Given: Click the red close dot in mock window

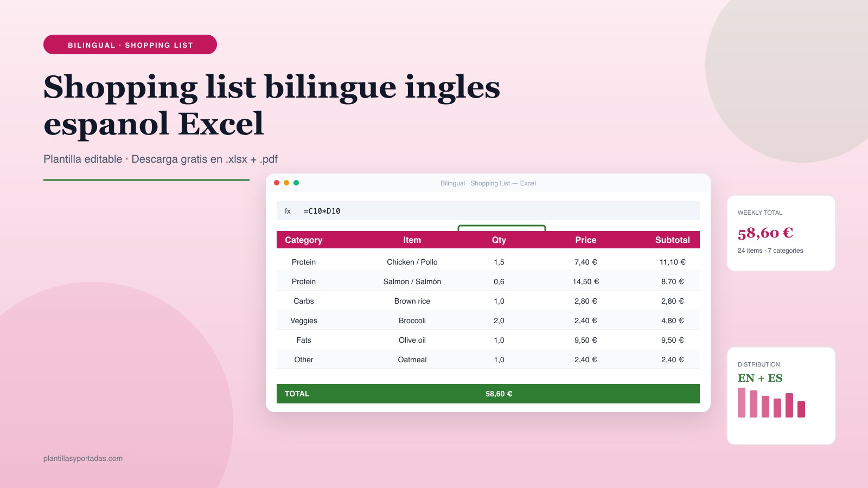Looking at the screenshot, I should coord(277,183).
